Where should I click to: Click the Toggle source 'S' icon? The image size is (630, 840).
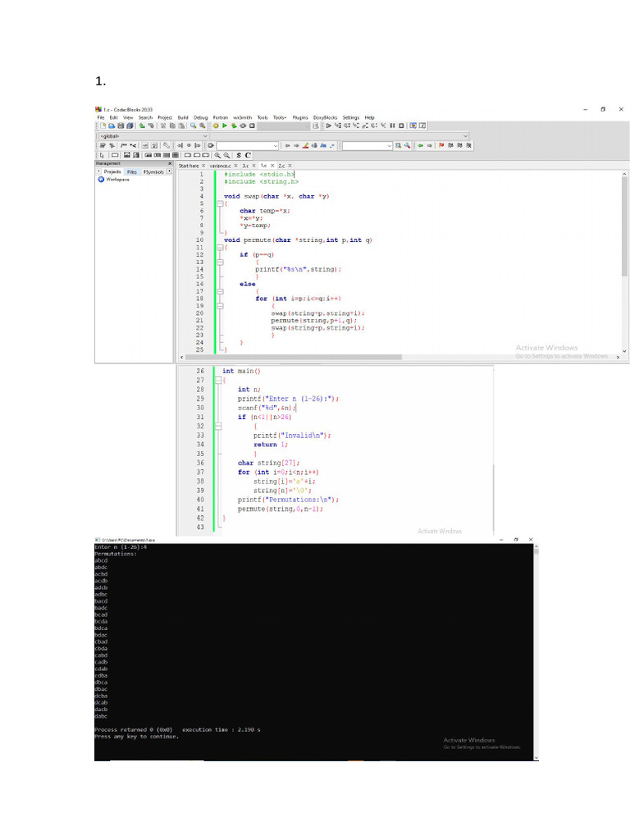click(x=239, y=155)
